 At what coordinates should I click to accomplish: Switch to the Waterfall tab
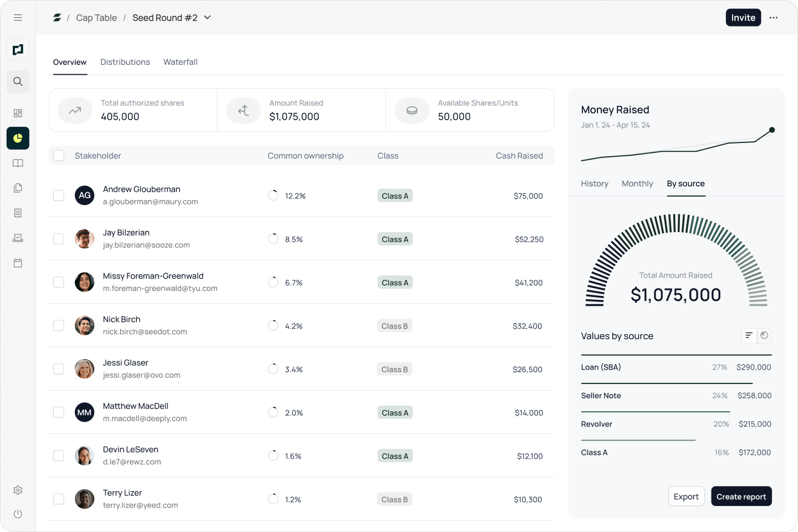[180, 62]
